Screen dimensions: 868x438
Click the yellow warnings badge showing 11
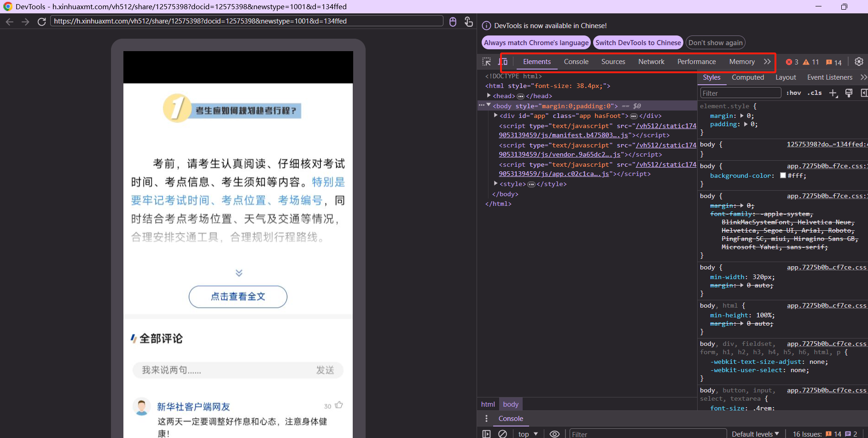(810, 62)
